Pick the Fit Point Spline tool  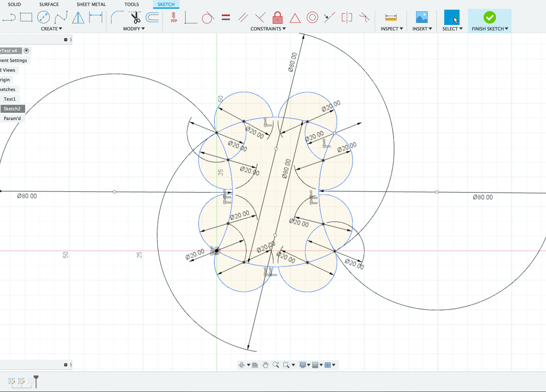click(x=61, y=18)
